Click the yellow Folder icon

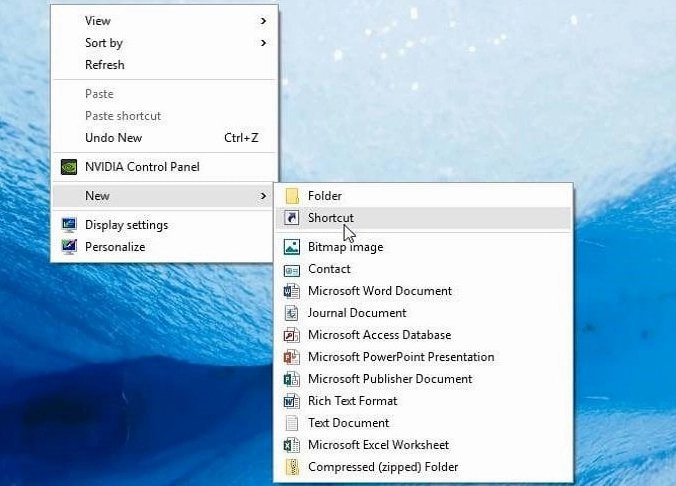292,196
